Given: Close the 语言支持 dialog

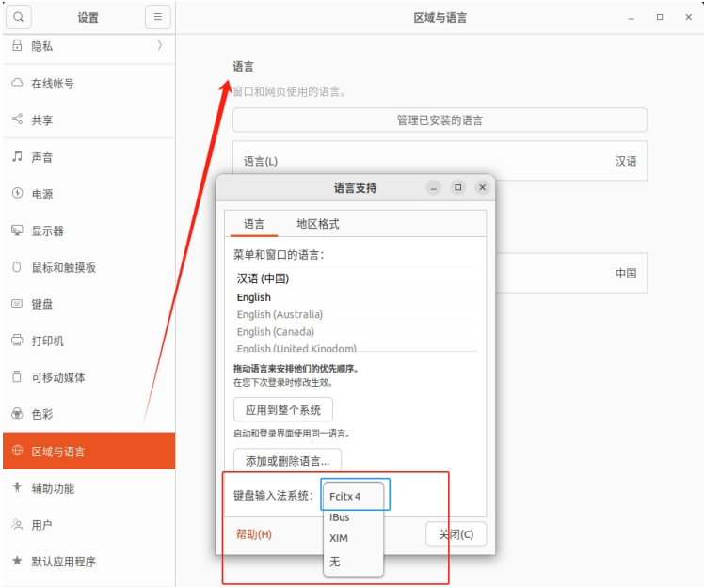Looking at the screenshot, I should (x=482, y=187).
